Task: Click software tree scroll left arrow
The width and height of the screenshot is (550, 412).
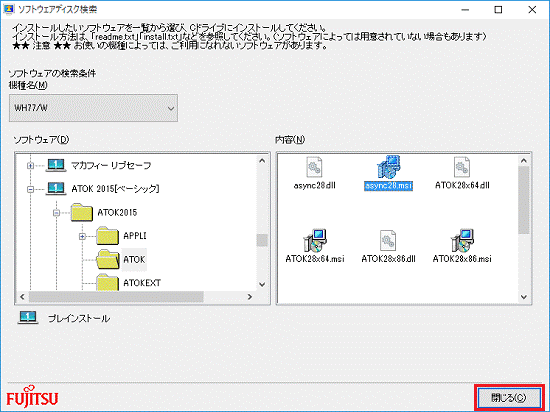Action: (22, 297)
